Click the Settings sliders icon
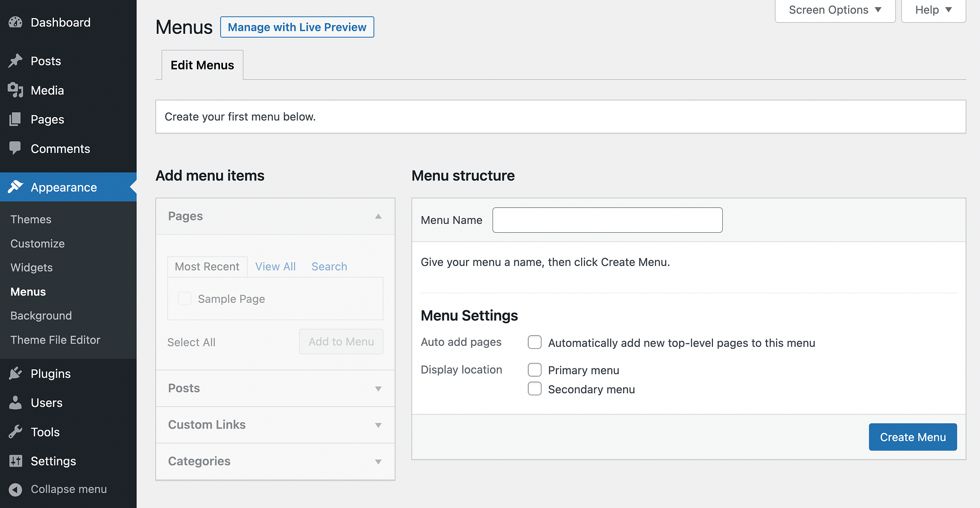Screen dimensions: 980x508 click(16, 461)
